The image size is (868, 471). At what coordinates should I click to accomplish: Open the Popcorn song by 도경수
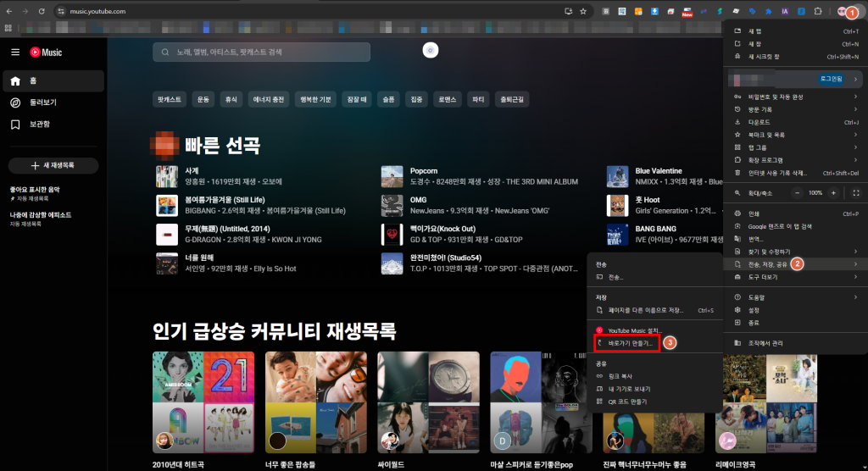tap(424, 171)
